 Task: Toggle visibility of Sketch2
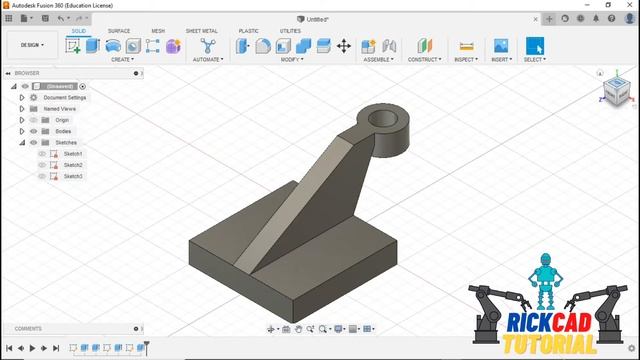(x=42, y=165)
